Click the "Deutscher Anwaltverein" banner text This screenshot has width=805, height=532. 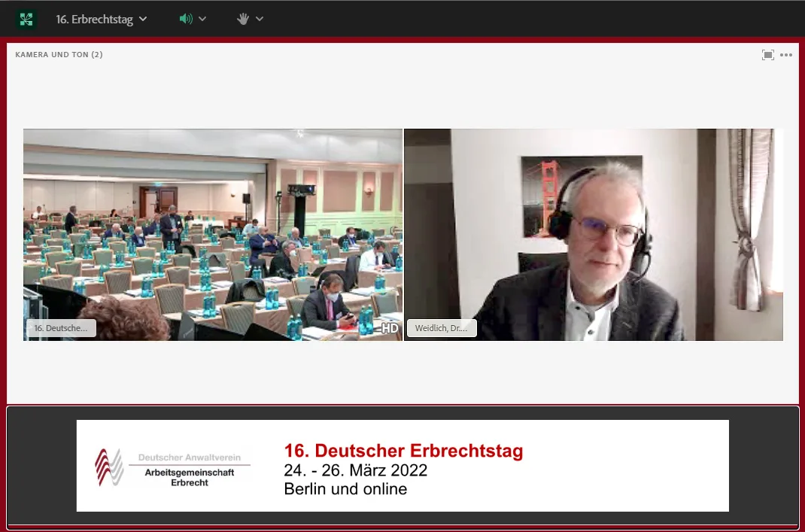click(x=190, y=457)
